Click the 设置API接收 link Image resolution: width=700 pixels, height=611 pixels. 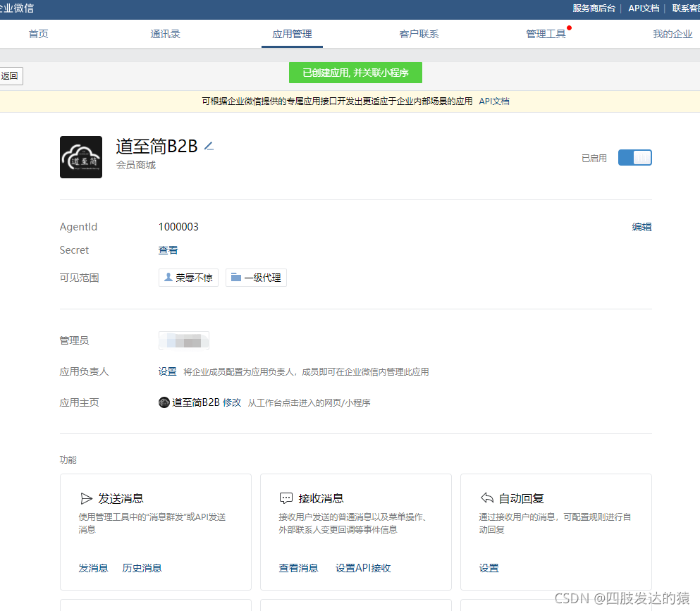click(x=363, y=568)
